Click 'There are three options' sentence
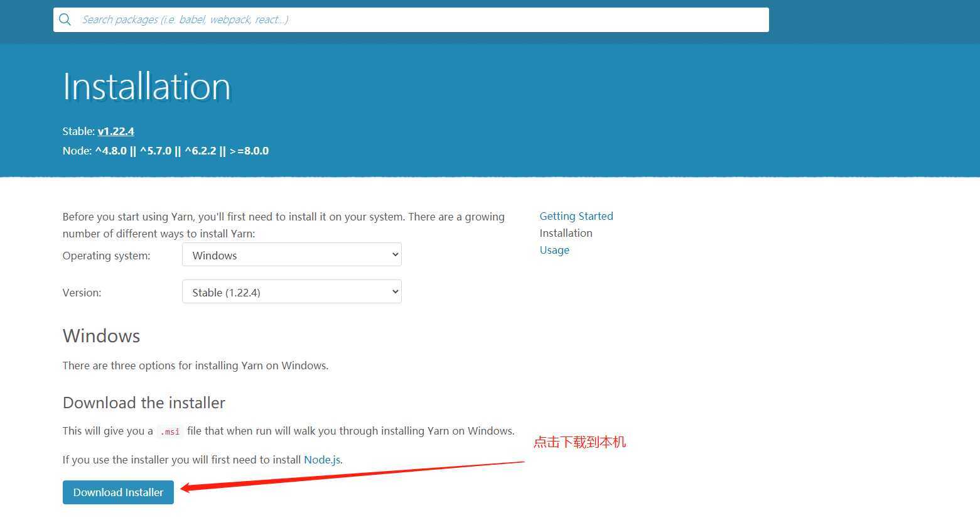 point(196,366)
